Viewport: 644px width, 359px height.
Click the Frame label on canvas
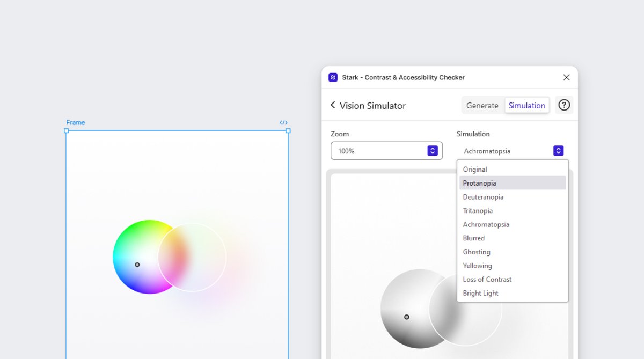[x=76, y=122]
